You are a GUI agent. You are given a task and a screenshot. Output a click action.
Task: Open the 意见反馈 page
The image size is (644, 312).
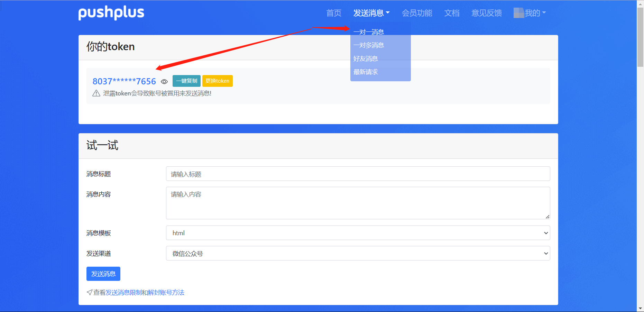[x=486, y=13]
